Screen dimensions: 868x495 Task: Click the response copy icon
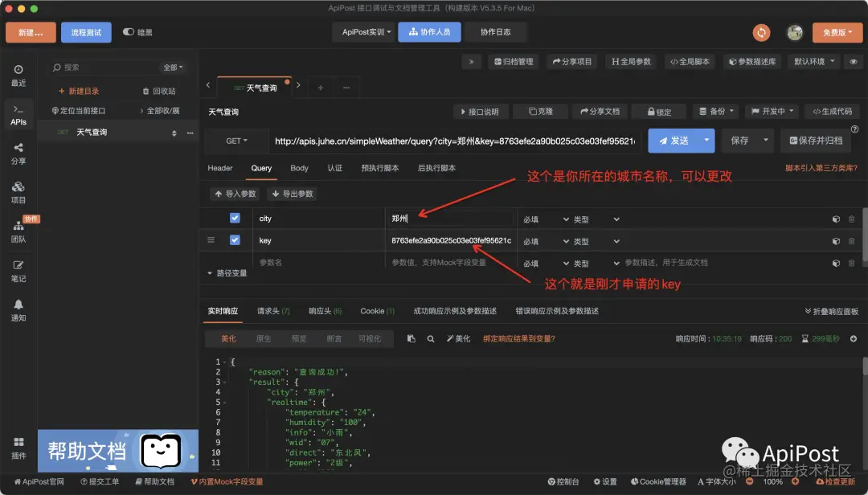(x=411, y=339)
